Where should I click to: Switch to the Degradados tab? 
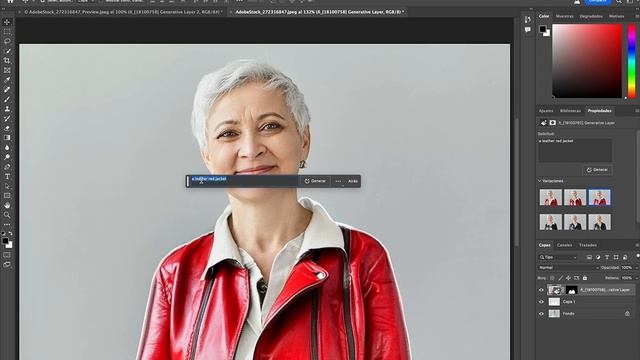click(x=591, y=16)
